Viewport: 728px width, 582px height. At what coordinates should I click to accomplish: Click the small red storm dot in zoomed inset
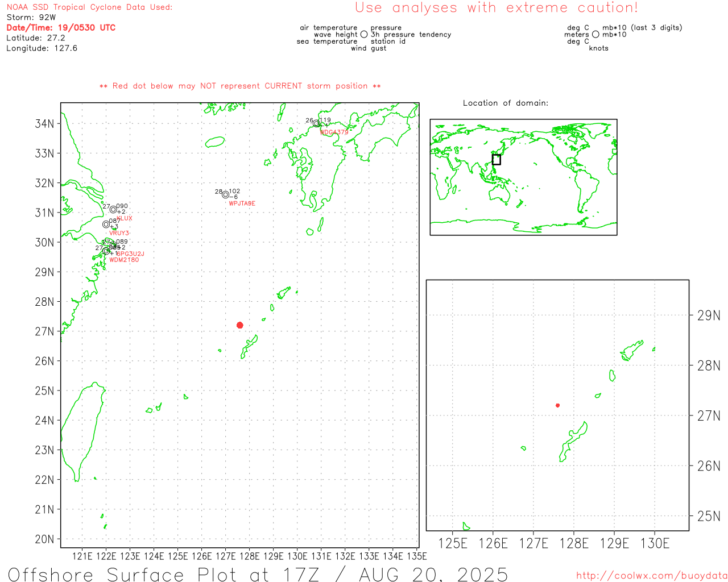558,405
